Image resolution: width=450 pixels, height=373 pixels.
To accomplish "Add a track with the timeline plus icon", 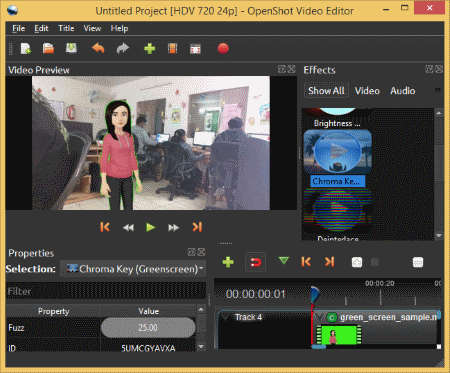I will coord(228,262).
